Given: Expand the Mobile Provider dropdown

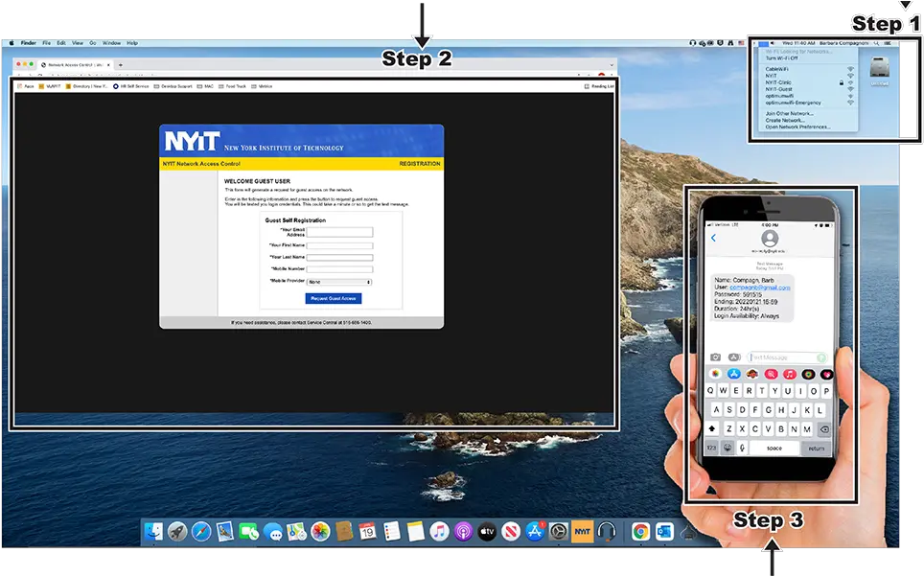Looking at the screenshot, I should (339, 283).
